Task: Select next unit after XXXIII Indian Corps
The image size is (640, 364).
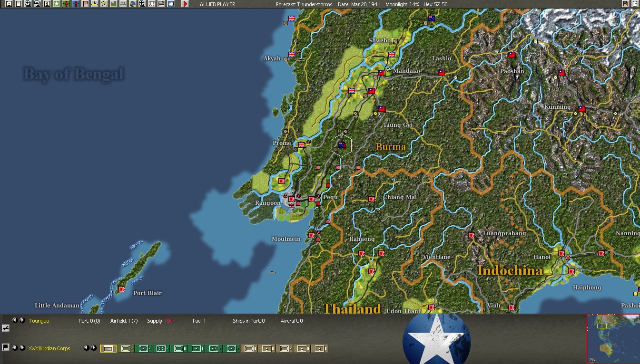Action: pos(22,348)
